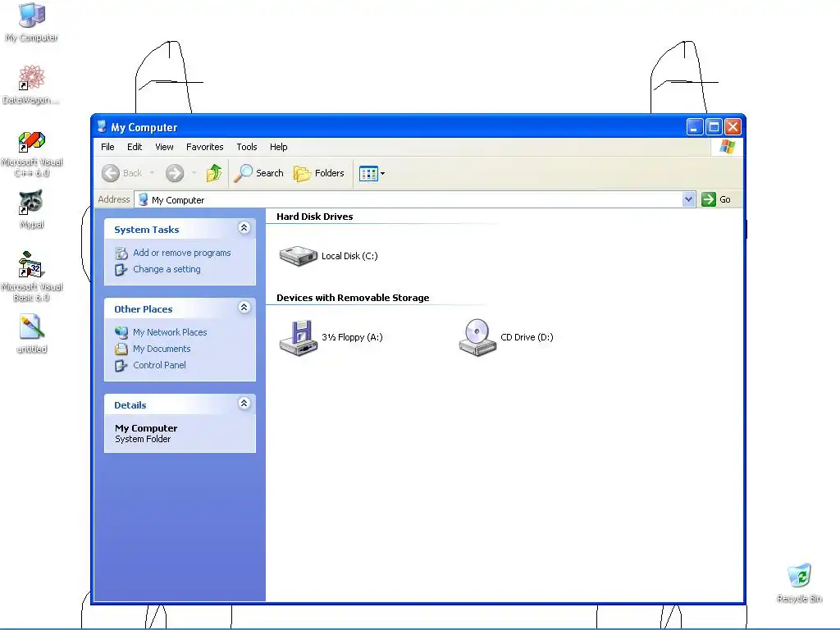840x630 pixels.
Task: Open the View menu
Action: click(x=164, y=147)
